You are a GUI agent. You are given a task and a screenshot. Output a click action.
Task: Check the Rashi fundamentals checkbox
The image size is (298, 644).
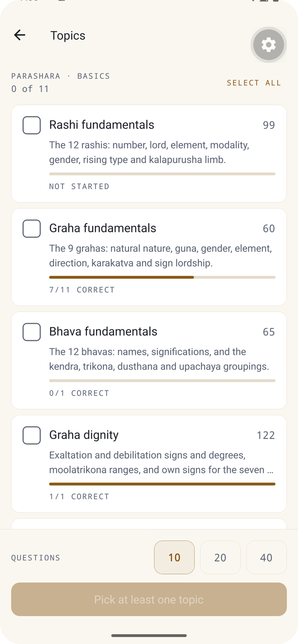tap(32, 125)
